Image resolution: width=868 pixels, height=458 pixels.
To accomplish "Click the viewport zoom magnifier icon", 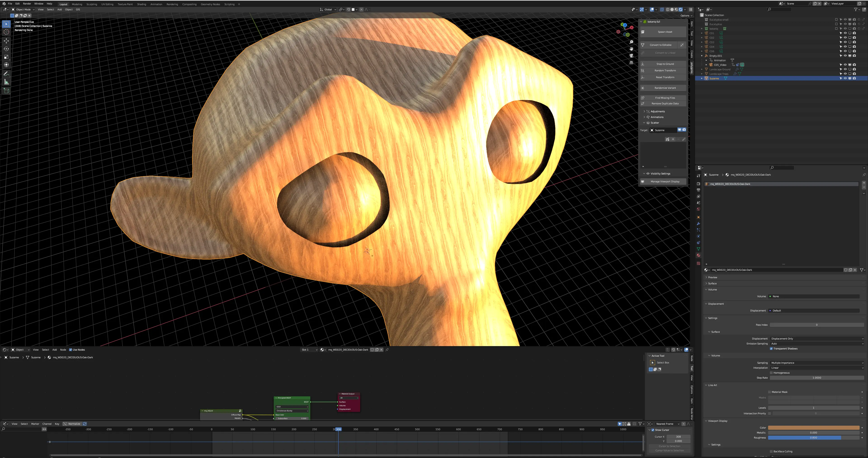I will click(631, 42).
